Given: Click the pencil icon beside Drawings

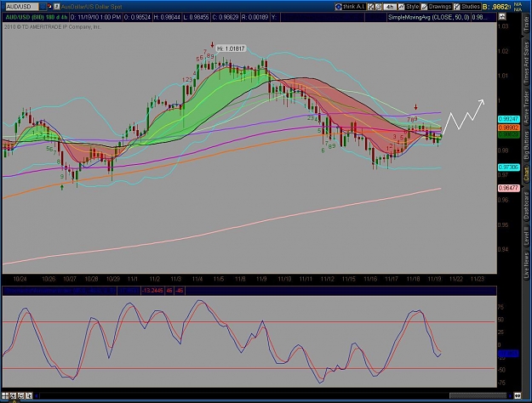Looking at the screenshot, I should pyautogui.click(x=424, y=7).
